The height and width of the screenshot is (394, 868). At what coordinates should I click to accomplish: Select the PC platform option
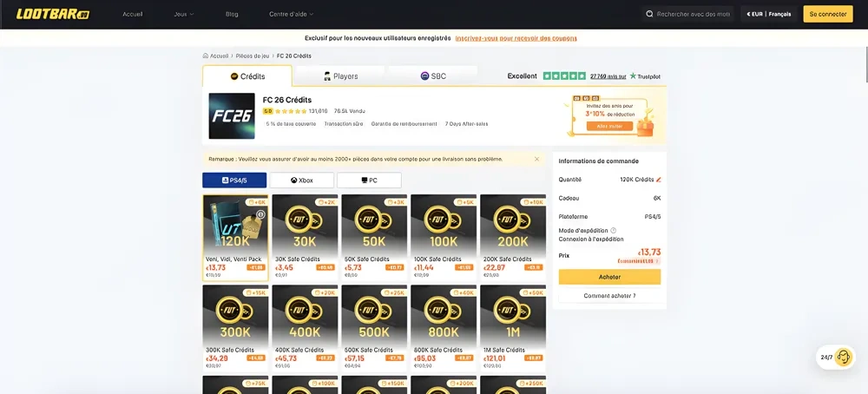point(369,181)
